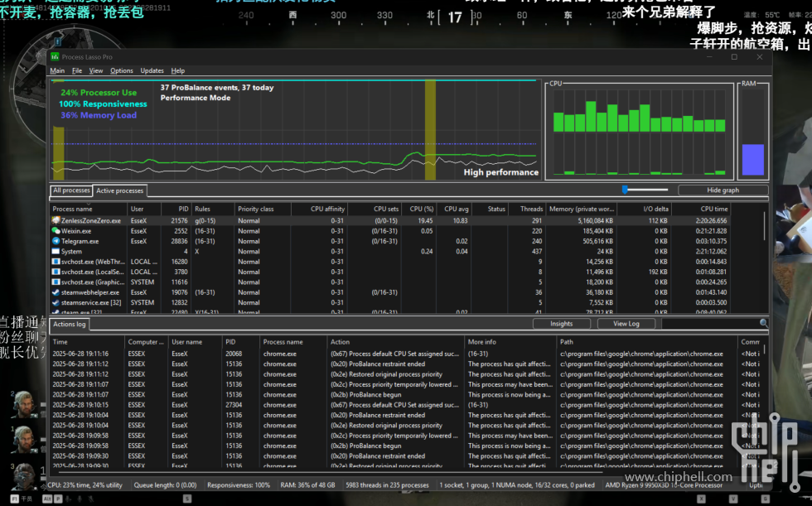Click the per-core CPU bar graph

(x=639, y=132)
